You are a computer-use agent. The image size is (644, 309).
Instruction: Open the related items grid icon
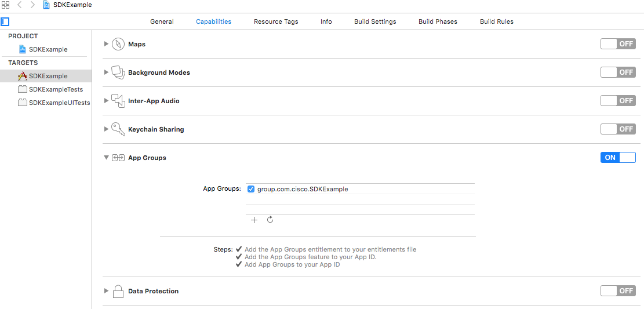(x=6, y=5)
